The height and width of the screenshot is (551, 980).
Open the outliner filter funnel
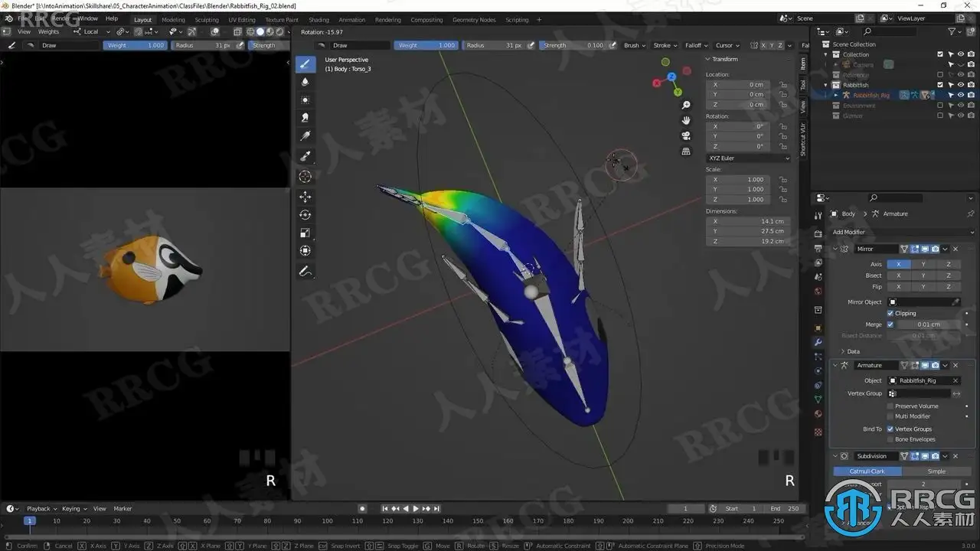(952, 31)
